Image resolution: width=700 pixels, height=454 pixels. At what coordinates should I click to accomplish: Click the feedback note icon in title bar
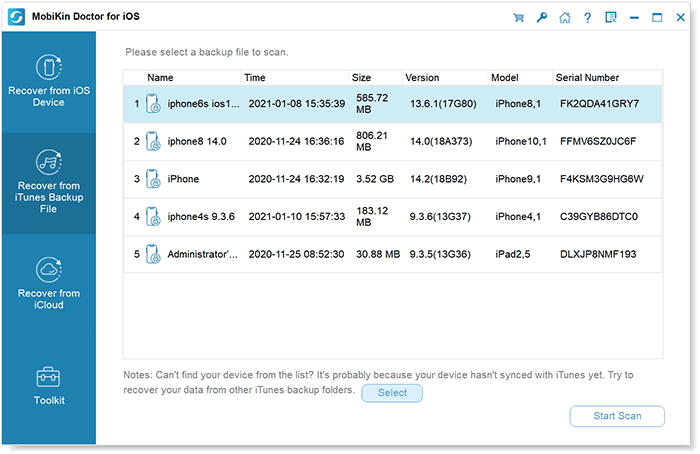pos(611,17)
